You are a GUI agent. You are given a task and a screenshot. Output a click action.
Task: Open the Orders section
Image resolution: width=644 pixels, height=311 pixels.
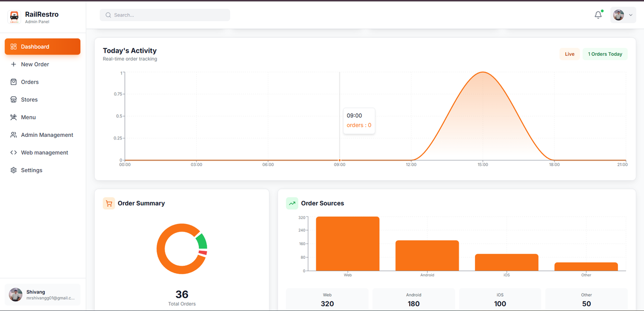point(30,82)
